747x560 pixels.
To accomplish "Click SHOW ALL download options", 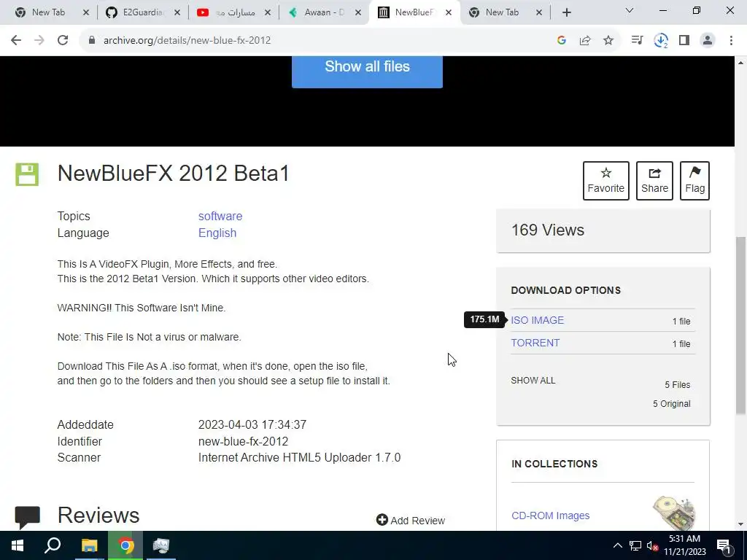I will click(x=533, y=381).
